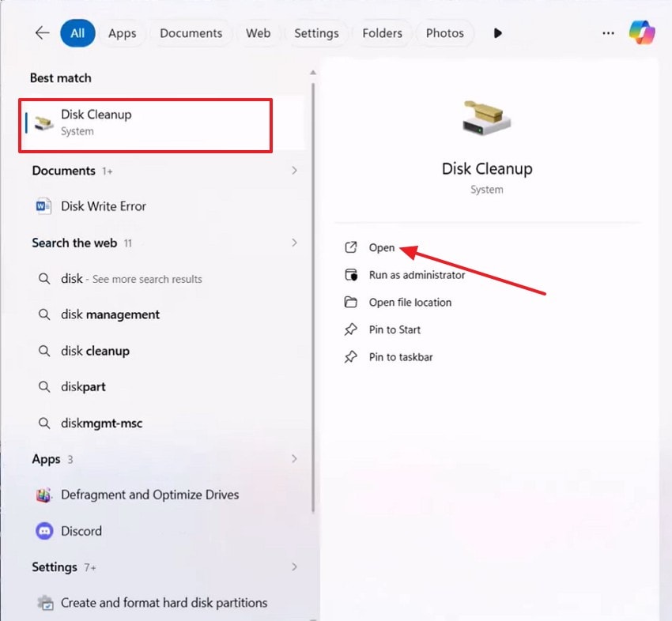Expand the Apps section results

point(293,459)
